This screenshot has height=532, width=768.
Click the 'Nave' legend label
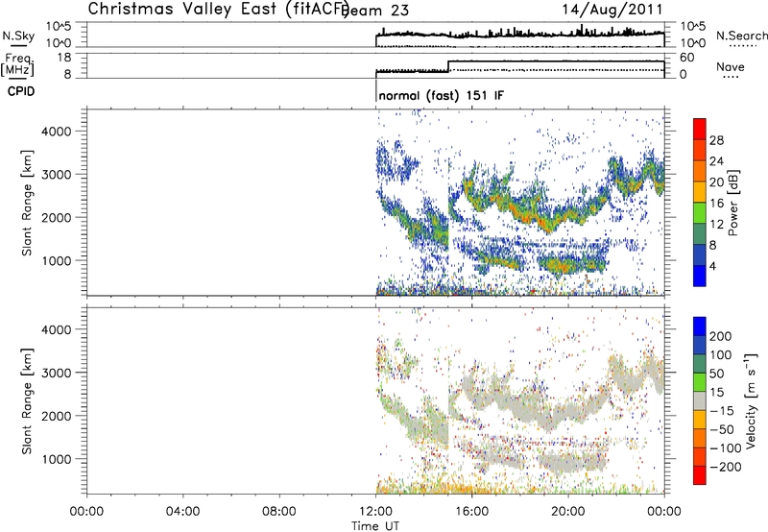pyautogui.click(x=731, y=66)
